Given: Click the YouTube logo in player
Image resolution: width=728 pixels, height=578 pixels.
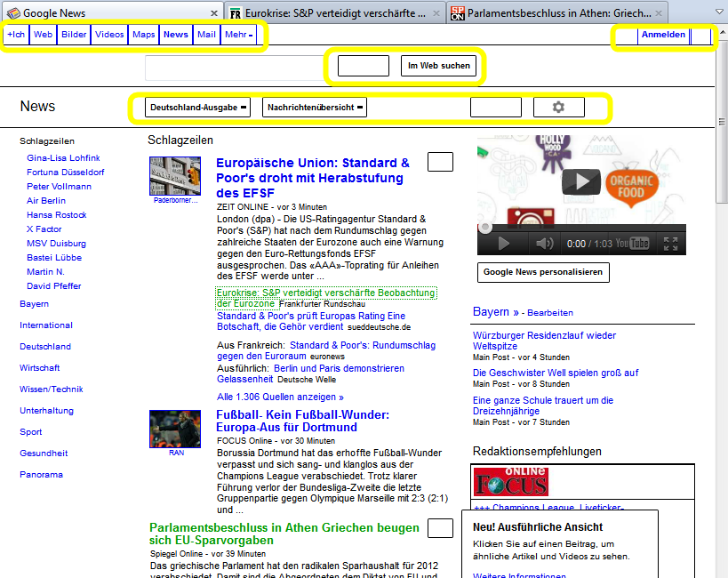Looking at the screenshot, I should click(x=632, y=244).
